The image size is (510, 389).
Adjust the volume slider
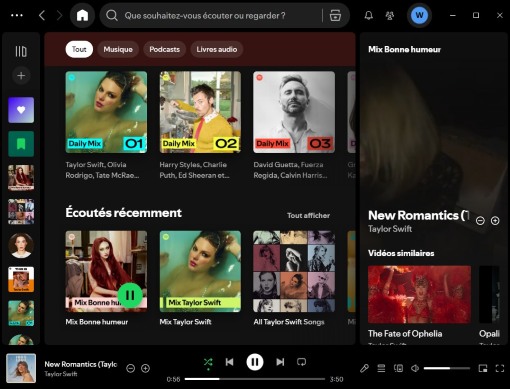click(x=447, y=368)
